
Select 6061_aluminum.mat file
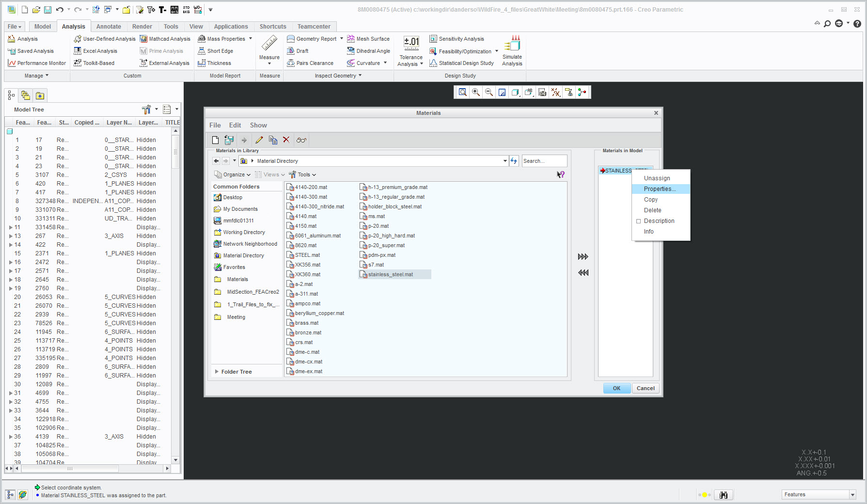pos(314,236)
